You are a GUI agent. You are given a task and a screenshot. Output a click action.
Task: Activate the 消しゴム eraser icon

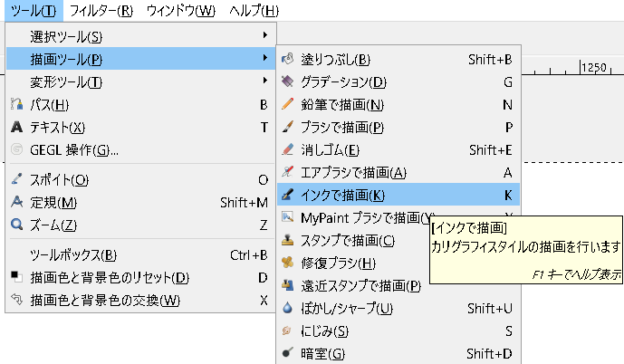[x=287, y=150]
